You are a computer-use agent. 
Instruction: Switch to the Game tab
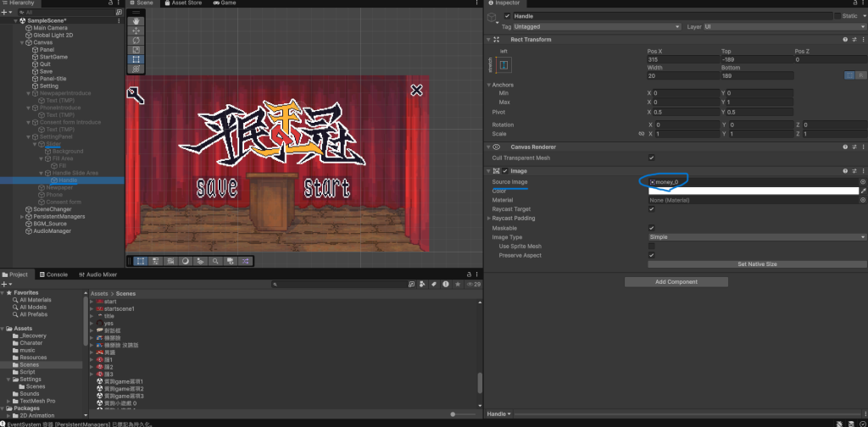pyautogui.click(x=225, y=3)
